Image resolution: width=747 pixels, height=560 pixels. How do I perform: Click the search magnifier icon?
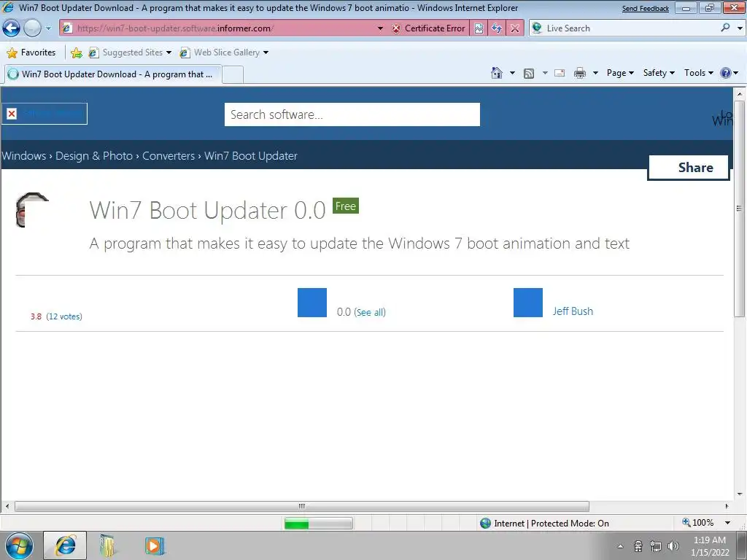point(725,28)
